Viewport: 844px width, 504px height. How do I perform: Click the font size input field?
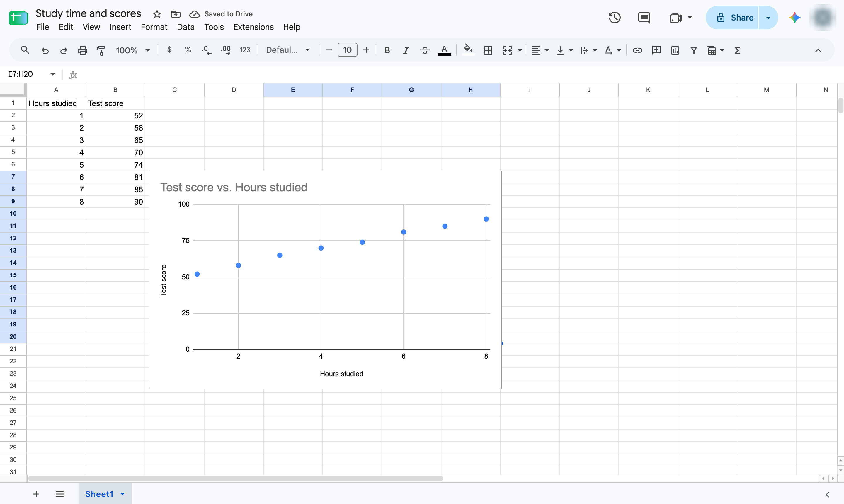click(347, 50)
